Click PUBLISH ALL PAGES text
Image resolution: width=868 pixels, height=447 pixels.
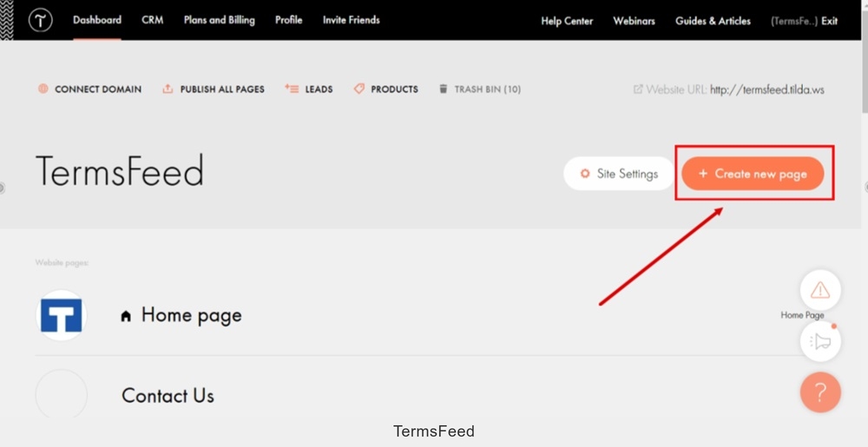(222, 89)
